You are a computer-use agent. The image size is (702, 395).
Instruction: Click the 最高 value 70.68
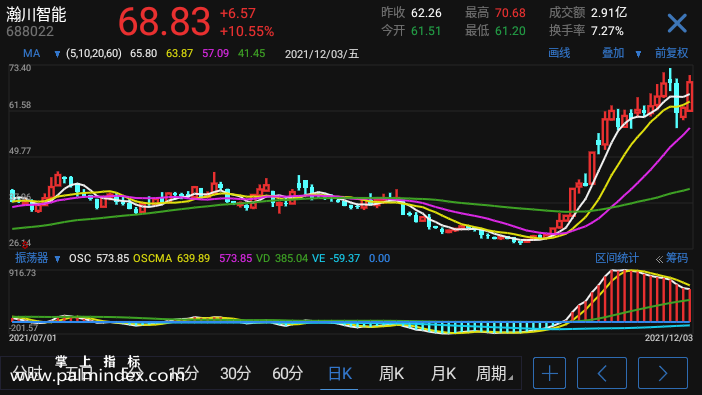[x=510, y=13]
